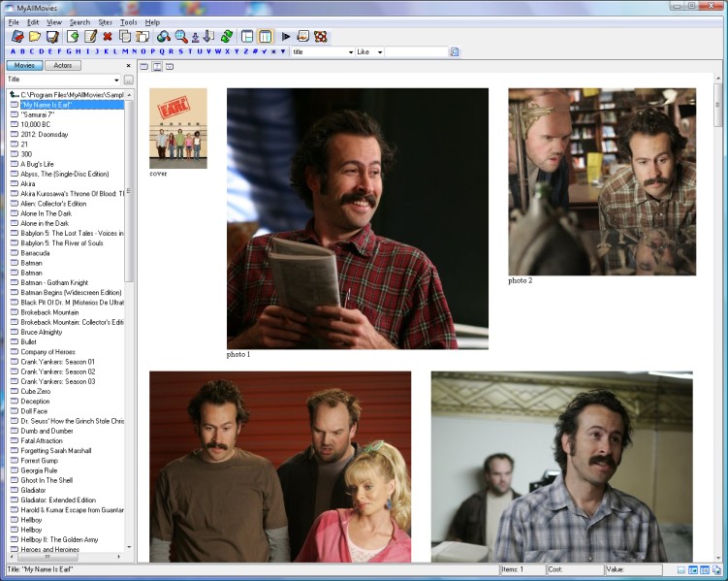
Task: Click the new database icon in toolbar
Action: click(x=17, y=36)
